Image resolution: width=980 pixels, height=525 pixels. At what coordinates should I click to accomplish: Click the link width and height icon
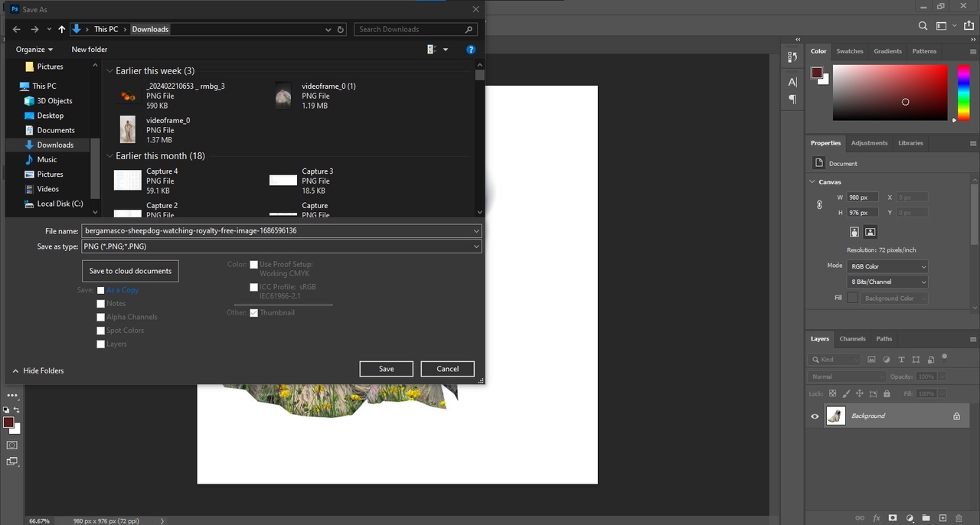pyautogui.click(x=819, y=205)
